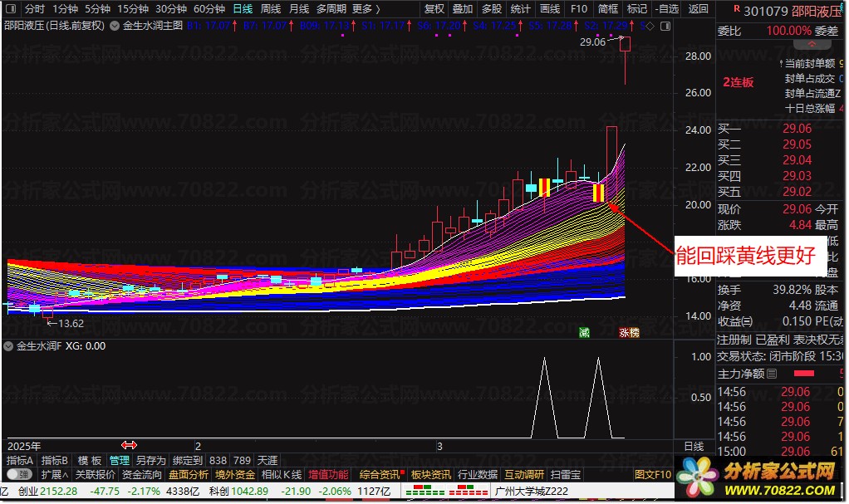Open the 相似K线 tab

[282, 474]
